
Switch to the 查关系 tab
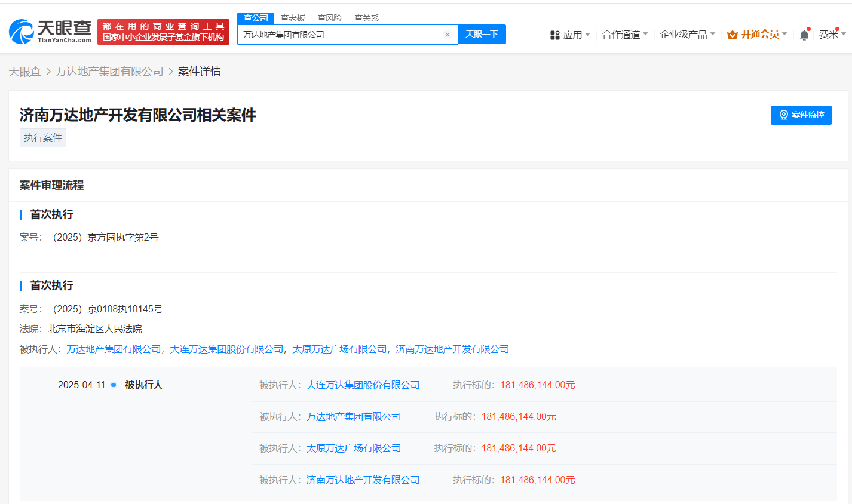pos(367,18)
